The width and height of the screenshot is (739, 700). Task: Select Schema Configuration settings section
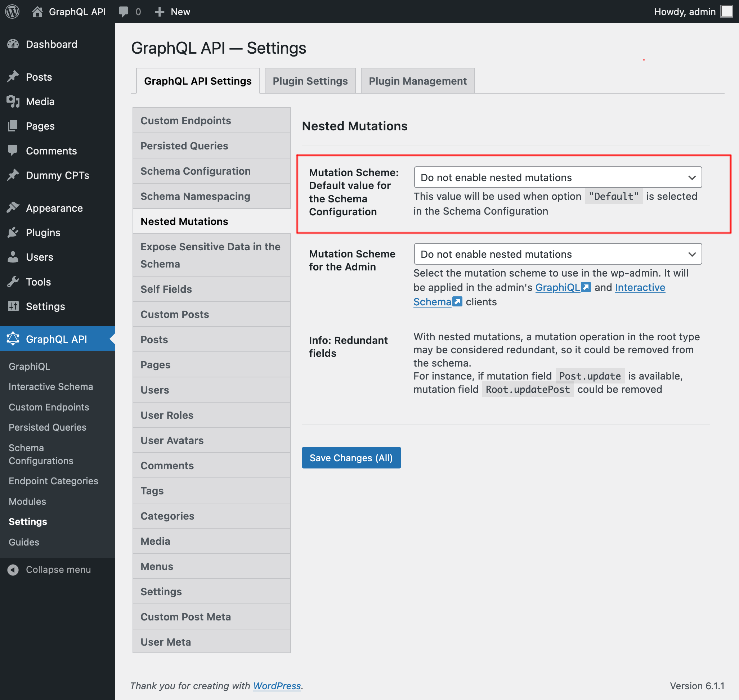212,171
